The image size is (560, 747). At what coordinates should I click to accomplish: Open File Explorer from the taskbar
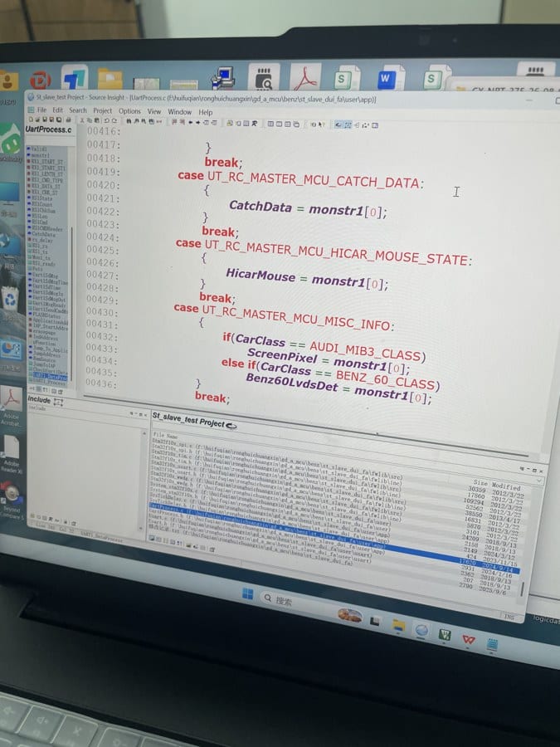(x=398, y=625)
